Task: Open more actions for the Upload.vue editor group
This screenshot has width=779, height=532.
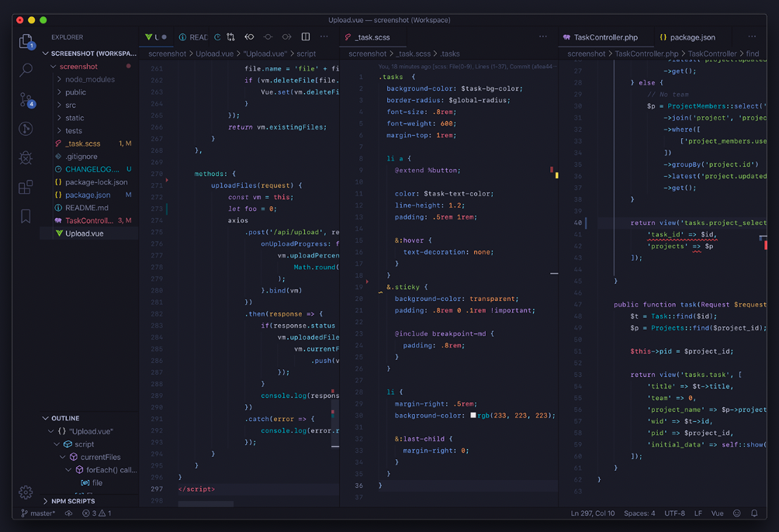Action: [x=324, y=36]
